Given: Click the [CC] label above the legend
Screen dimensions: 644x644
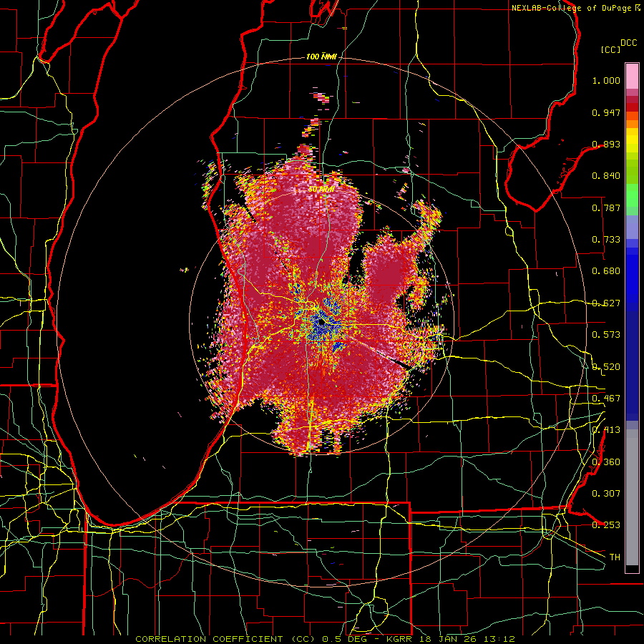Looking at the screenshot, I should 610,49.
